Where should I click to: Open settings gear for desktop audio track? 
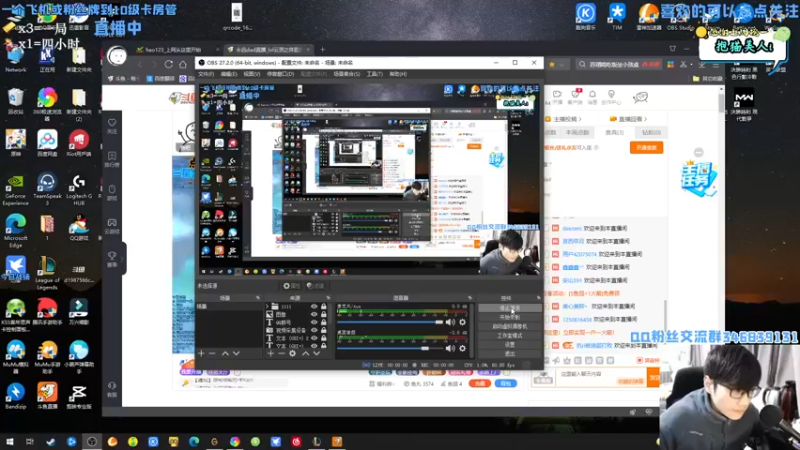pos(462,348)
